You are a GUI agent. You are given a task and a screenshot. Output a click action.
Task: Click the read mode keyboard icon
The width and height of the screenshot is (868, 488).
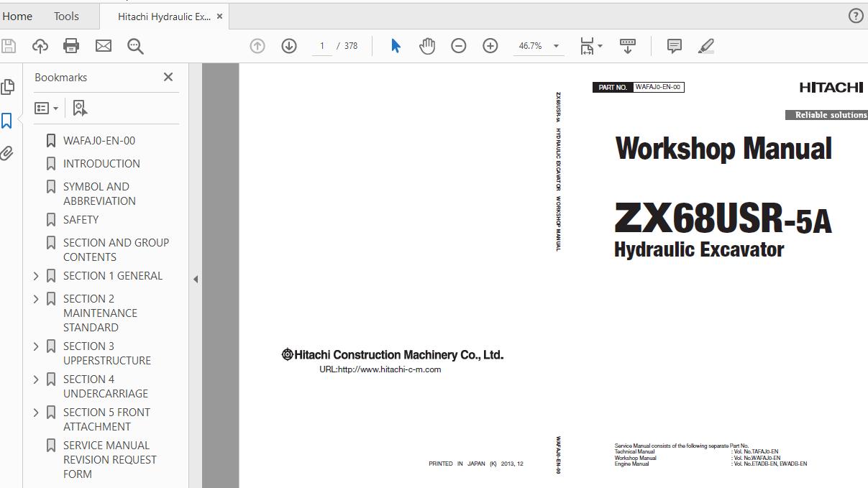point(627,46)
